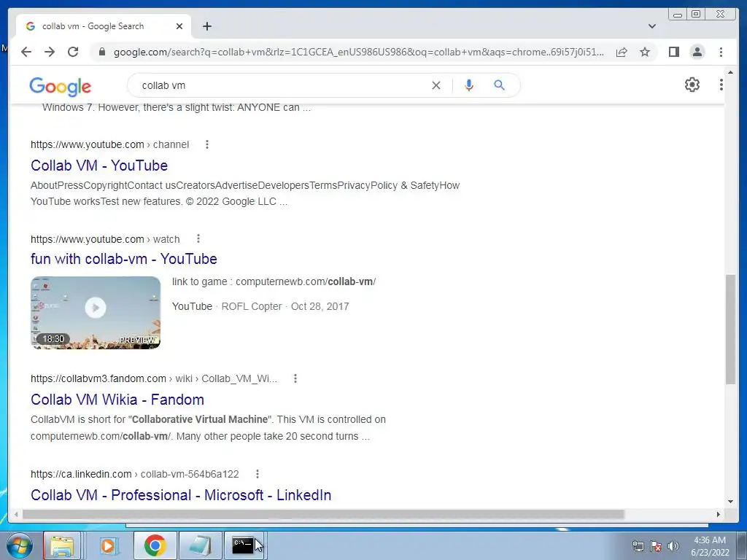
Task: Click the 'ROFL Copter' uploader text
Action: [x=252, y=306]
